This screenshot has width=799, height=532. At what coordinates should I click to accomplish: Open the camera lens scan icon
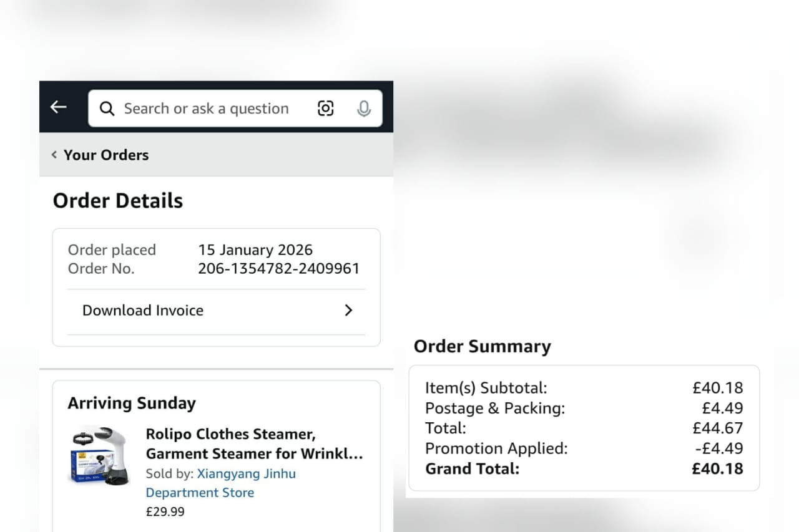click(x=326, y=108)
